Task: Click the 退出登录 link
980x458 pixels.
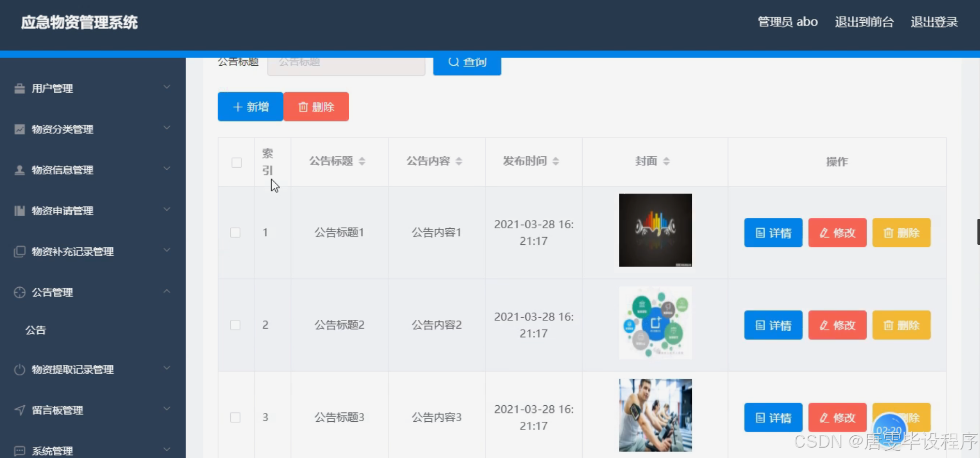Action: [x=934, y=22]
